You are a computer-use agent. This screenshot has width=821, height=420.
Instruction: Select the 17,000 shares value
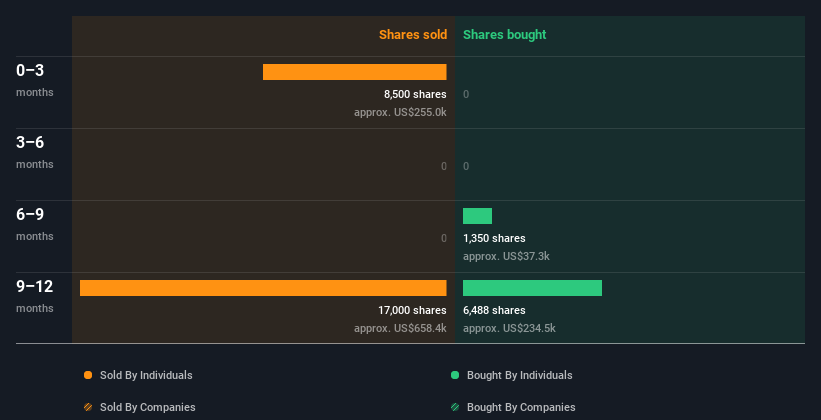pos(413,310)
